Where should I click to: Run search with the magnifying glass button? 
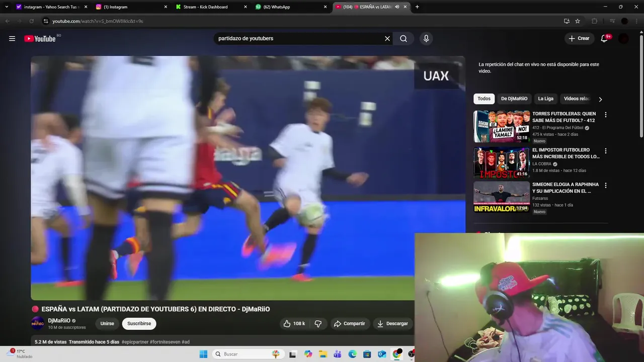tap(404, 39)
